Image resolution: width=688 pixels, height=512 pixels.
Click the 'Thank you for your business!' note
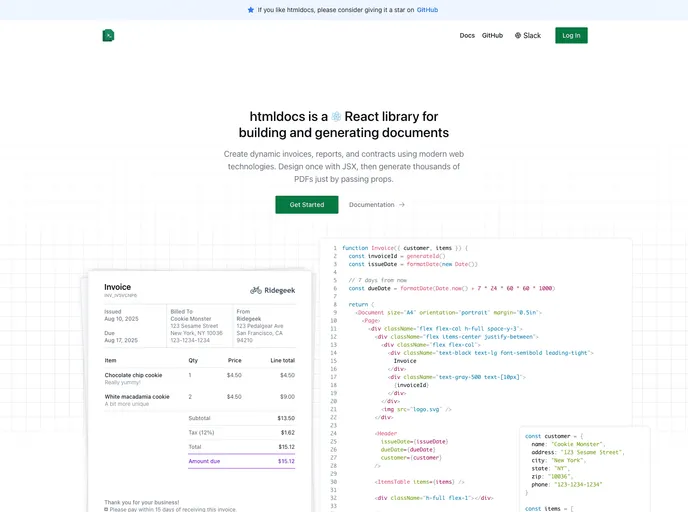[142, 502]
